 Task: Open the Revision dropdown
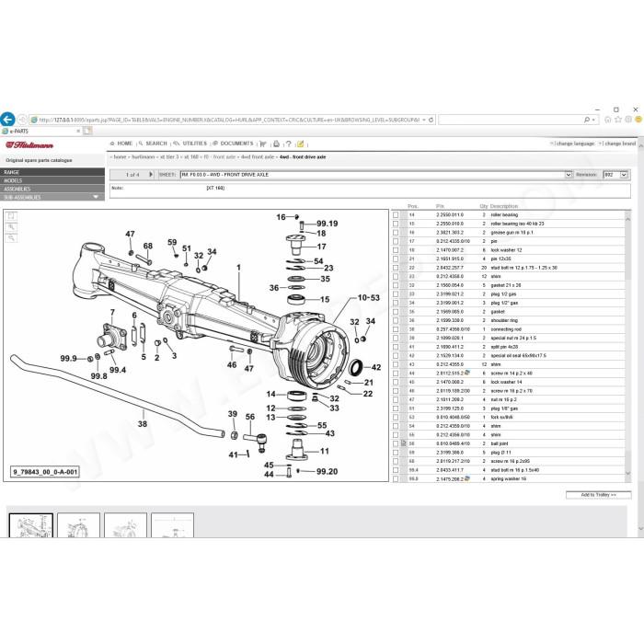624,175
